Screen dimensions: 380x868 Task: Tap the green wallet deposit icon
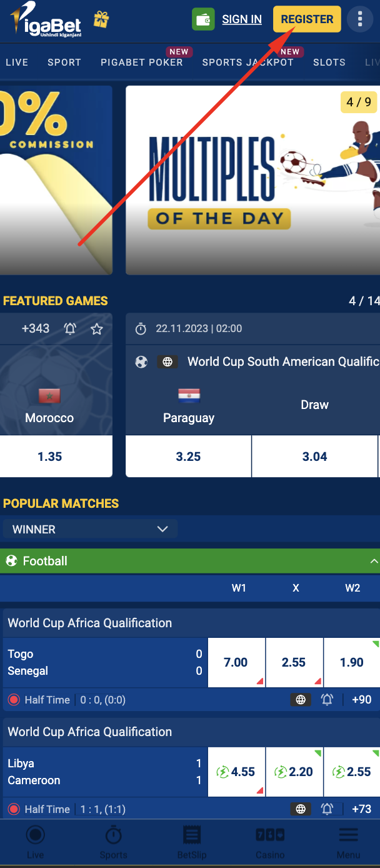[203, 19]
